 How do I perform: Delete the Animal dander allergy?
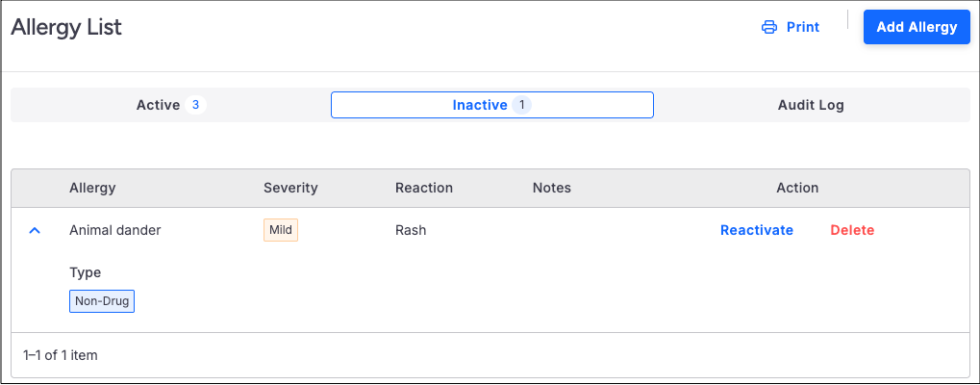click(852, 230)
